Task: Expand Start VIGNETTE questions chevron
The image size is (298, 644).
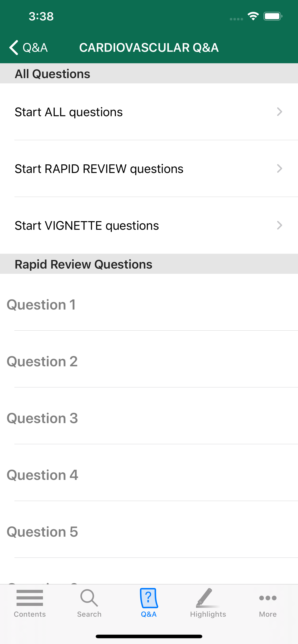Action: (x=280, y=225)
